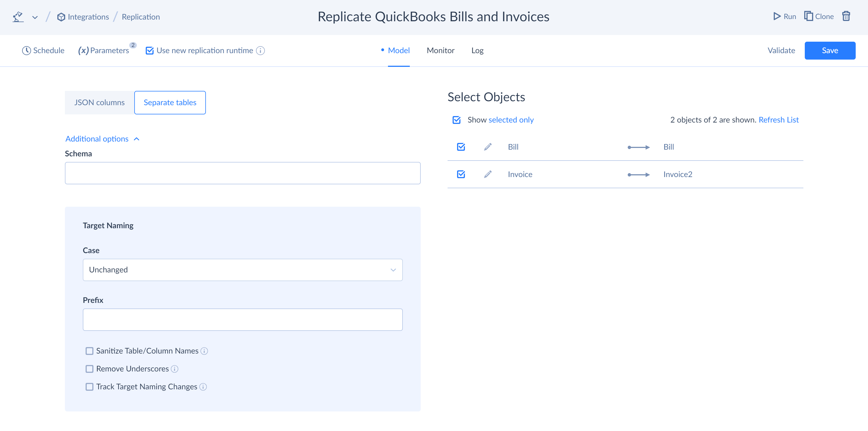
Task: Click Refresh List link
Action: point(778,120)
